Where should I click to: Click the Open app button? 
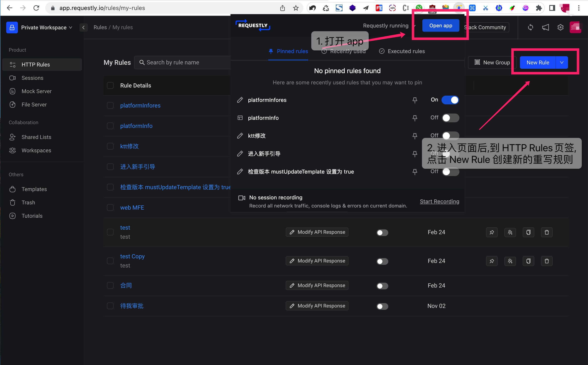click(x=440, y=26)
